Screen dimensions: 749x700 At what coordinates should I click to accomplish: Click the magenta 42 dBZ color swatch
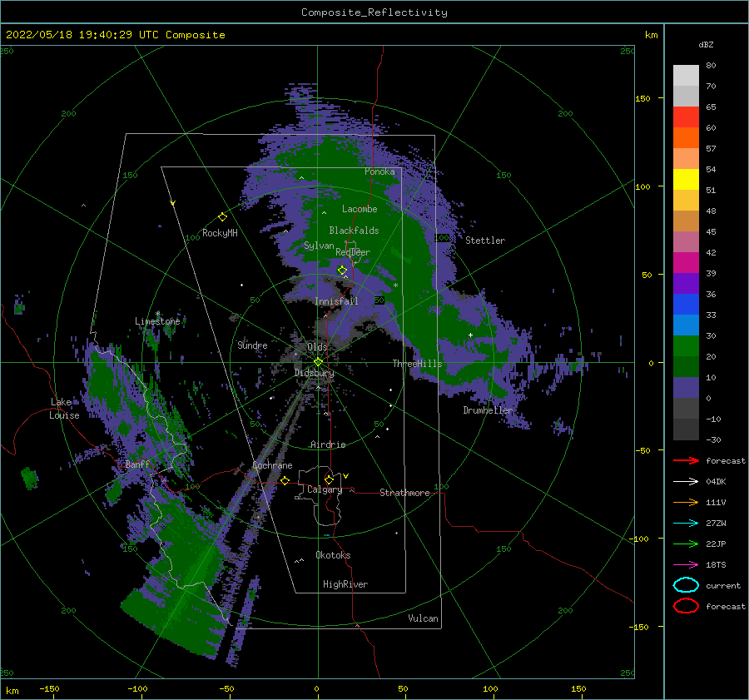coord(686,262)
